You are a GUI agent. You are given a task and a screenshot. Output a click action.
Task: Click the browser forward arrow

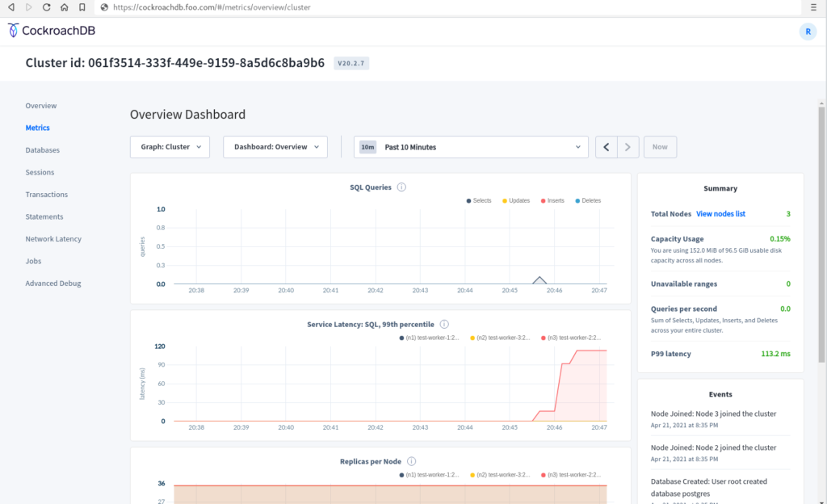click(29, 7)
